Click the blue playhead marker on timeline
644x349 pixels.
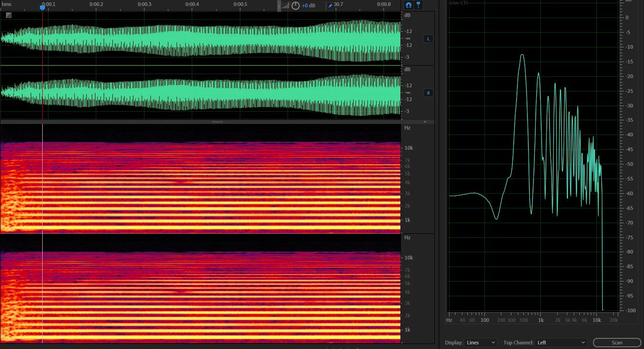[x=43, y=7]
